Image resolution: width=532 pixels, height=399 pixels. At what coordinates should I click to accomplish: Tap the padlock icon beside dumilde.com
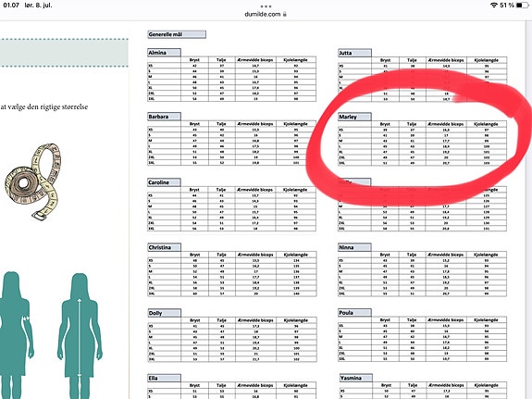[x=285, y=14]
